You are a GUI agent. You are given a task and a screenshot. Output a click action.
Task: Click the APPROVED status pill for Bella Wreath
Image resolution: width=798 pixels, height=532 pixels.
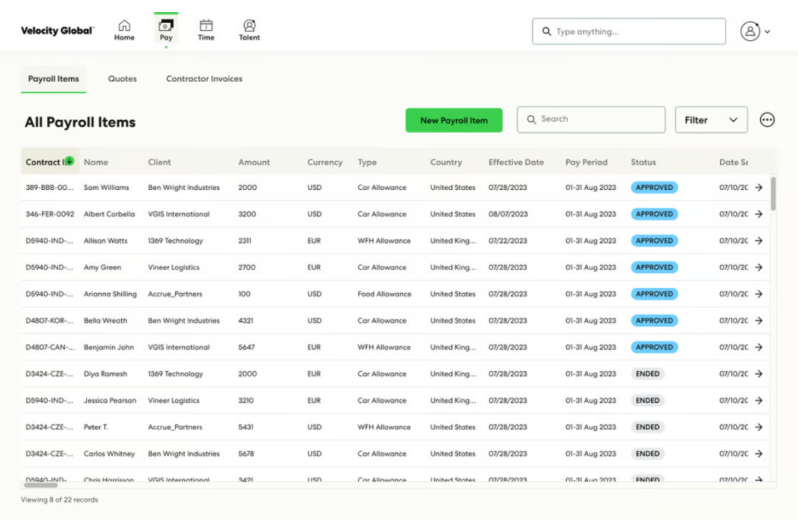click(x=654, y=320)
